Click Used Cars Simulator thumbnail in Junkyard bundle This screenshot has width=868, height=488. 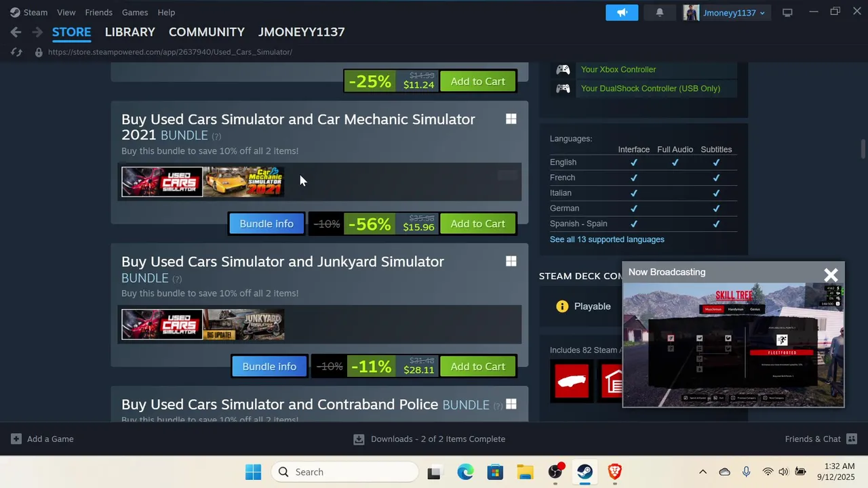162,325
